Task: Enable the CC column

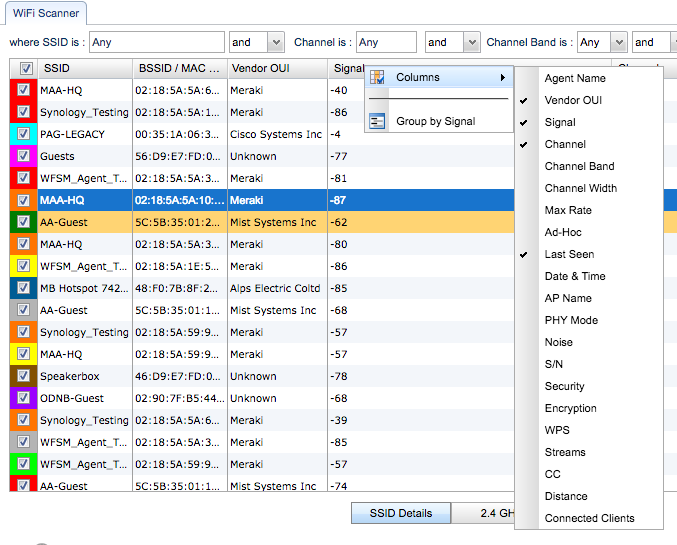Action: pos(552,475)
